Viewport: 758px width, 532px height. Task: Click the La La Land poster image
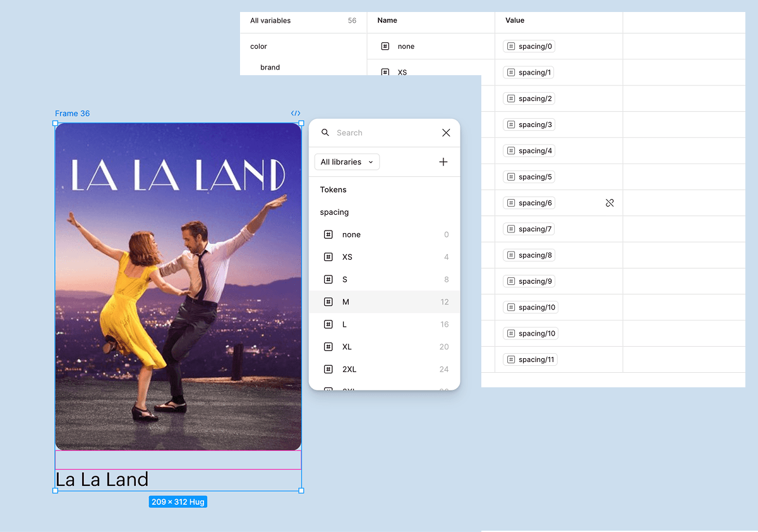(x=178, y=286)
